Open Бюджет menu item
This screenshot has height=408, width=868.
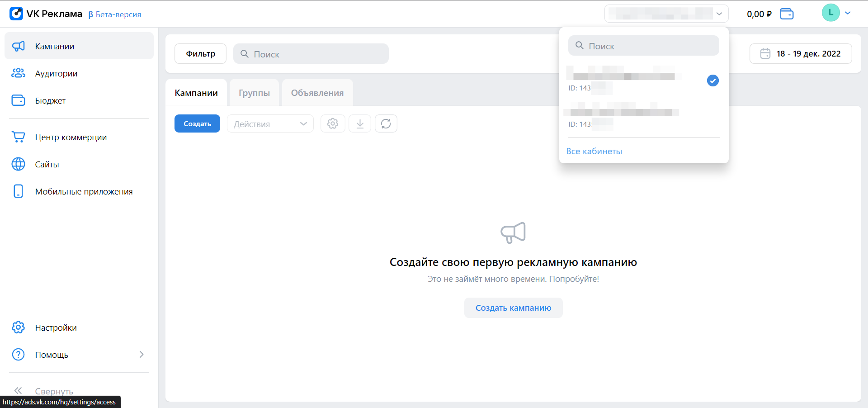click(79, 100)
